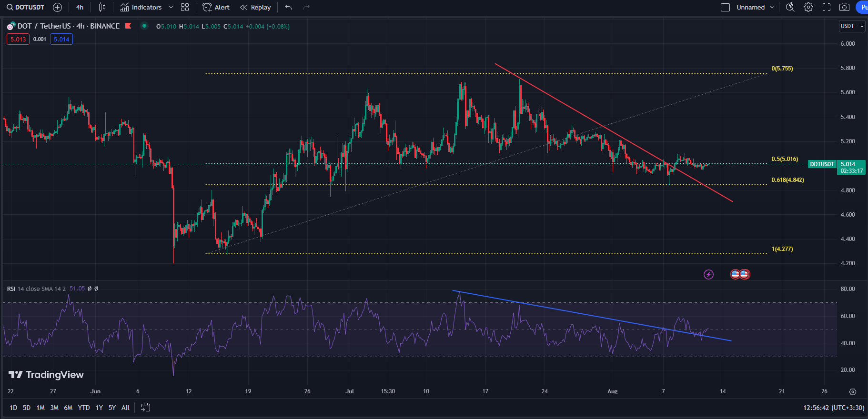Click the 0(5.755) Fibonacci level label

pos(782,69)
